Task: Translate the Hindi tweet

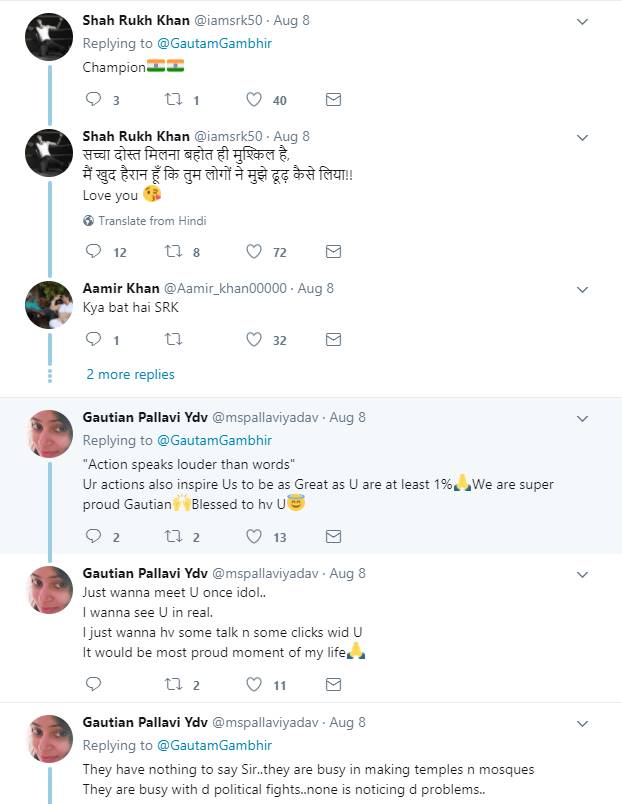Action: (x=151, y=221)
